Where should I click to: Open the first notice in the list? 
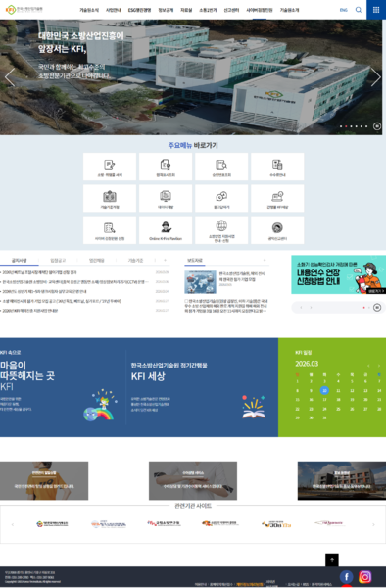click(x=39, y=272)
